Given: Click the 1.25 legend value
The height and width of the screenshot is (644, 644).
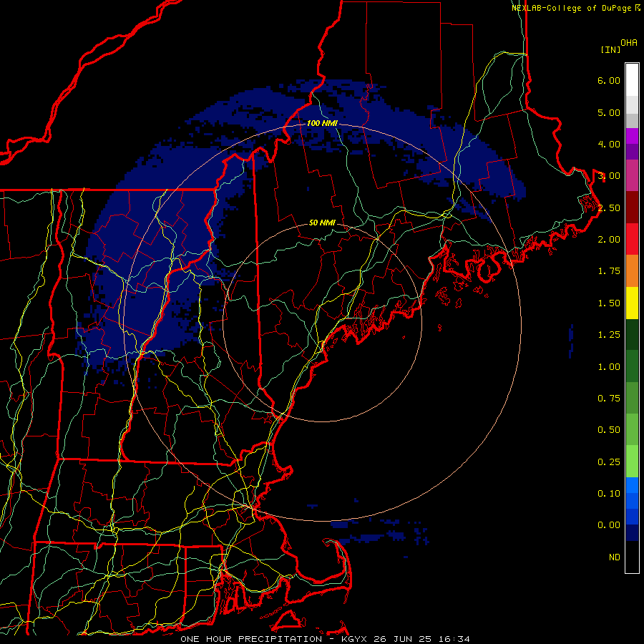Looking at the screenshot, I should point(609,335).
